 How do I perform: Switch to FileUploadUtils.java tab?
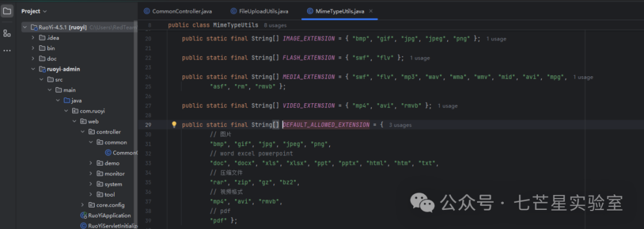pos(259,11)
